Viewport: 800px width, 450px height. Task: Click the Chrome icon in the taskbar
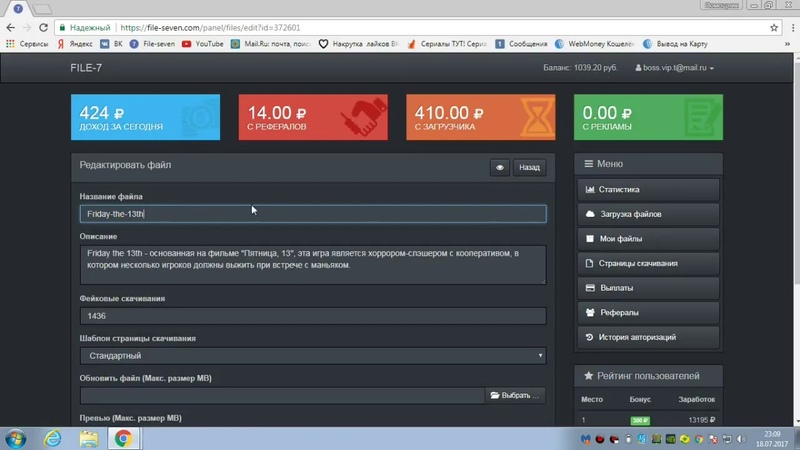tap(123, 438)
